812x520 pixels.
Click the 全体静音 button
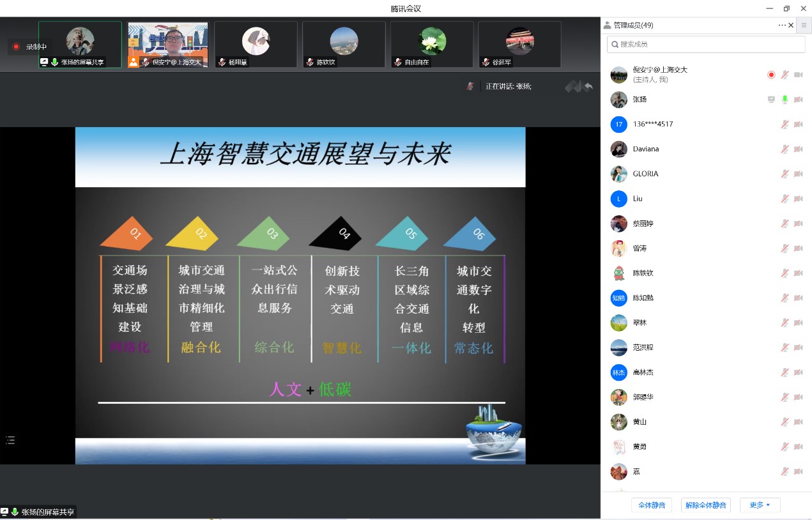click(x=652, y=505)
